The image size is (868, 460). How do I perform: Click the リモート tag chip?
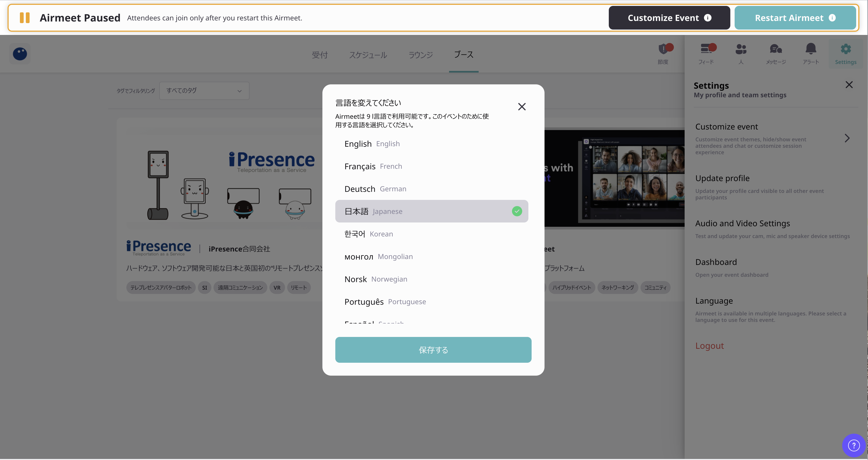tap(299, 287)
